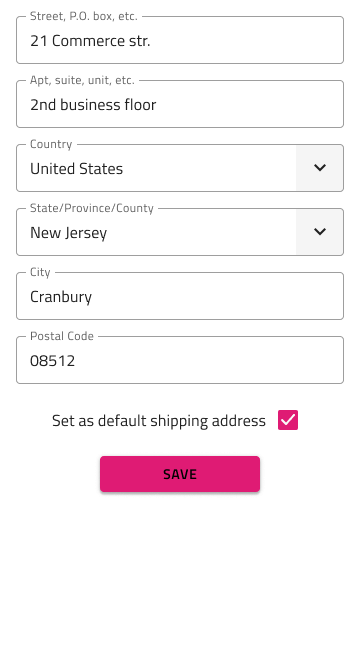Save the address with the SAVE button

coord(180,474)
